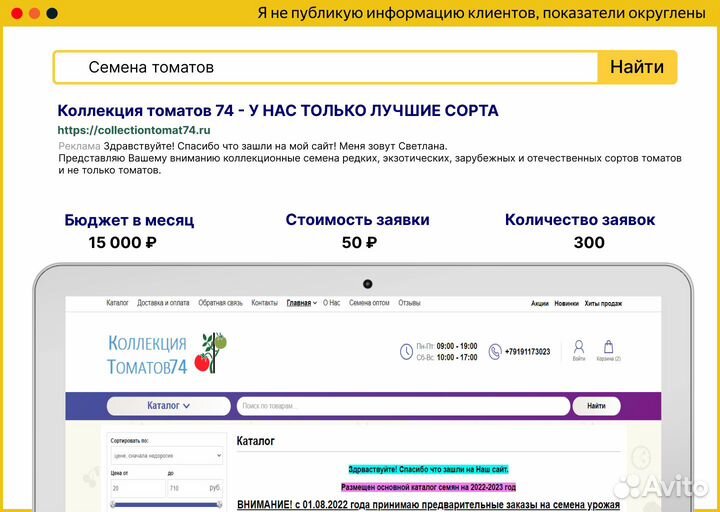Click the clock working-hours icon
720x512 pixels.
click(406, 352)
